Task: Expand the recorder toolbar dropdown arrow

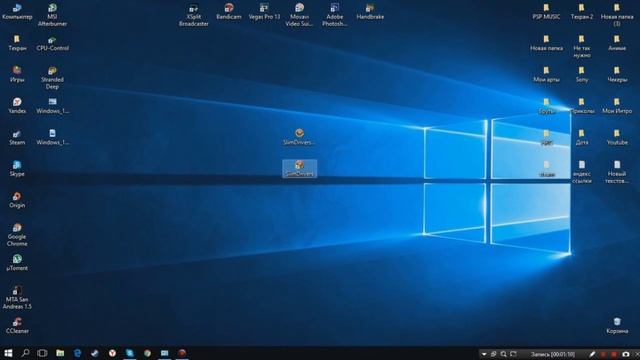Action: click(x=484, y=354)
